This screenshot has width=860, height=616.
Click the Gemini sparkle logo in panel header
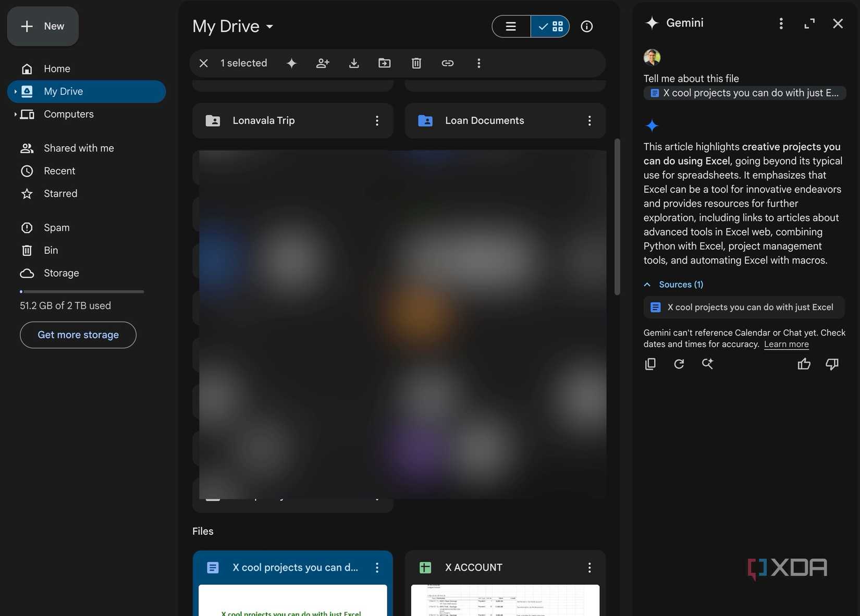[652, 23]
